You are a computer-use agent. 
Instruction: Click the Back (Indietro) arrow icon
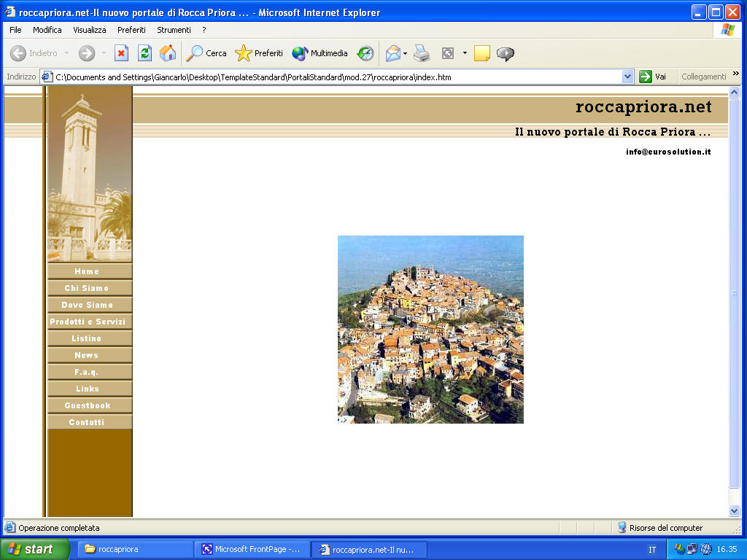click(x=18, y=53)
